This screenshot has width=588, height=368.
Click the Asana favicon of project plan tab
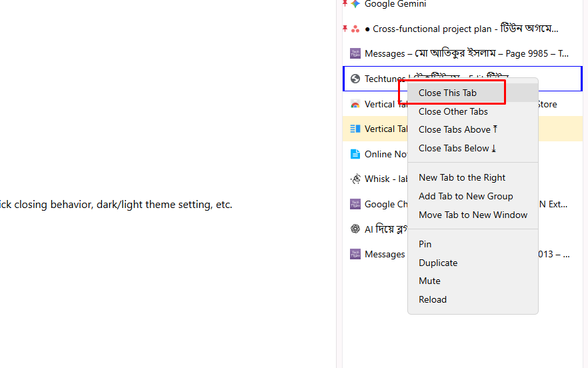pos(355,29)
